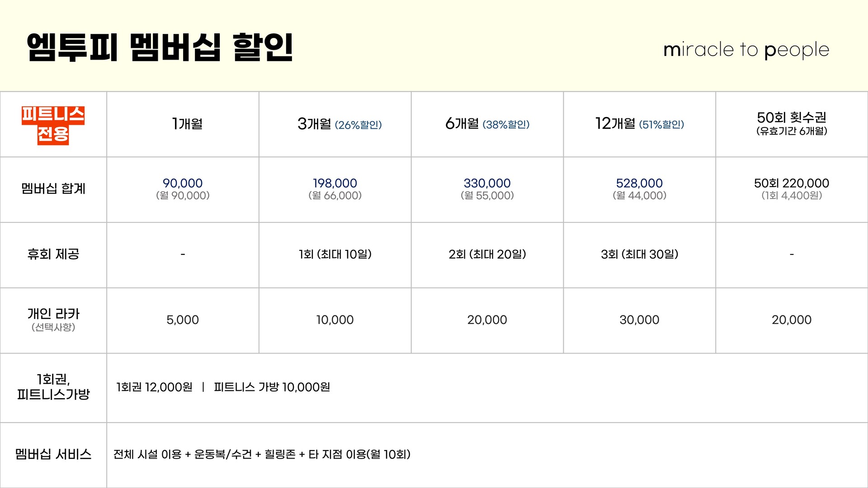Select the 3개월 (26%할인) column header
This screenshot has height=488, width=868.
[x=339, y=124]
